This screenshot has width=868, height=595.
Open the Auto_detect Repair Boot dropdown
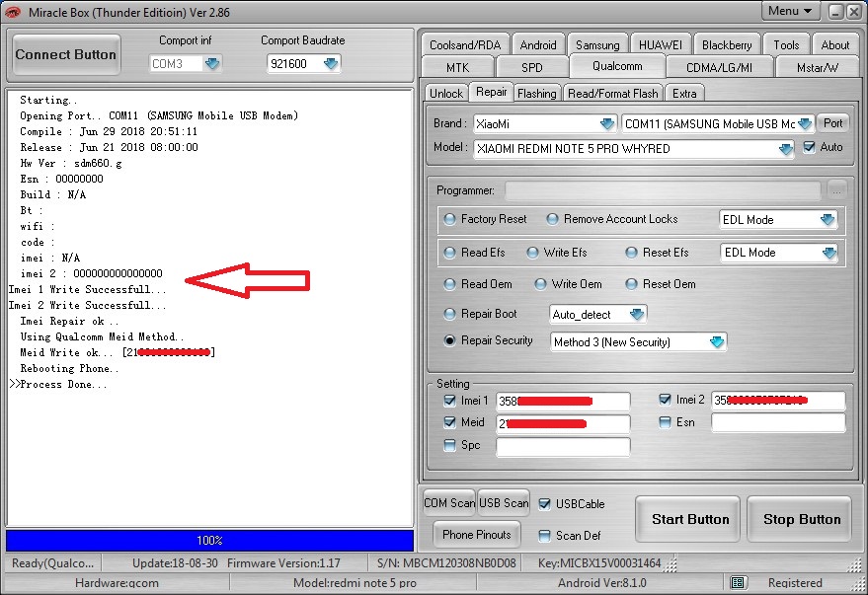637,315
